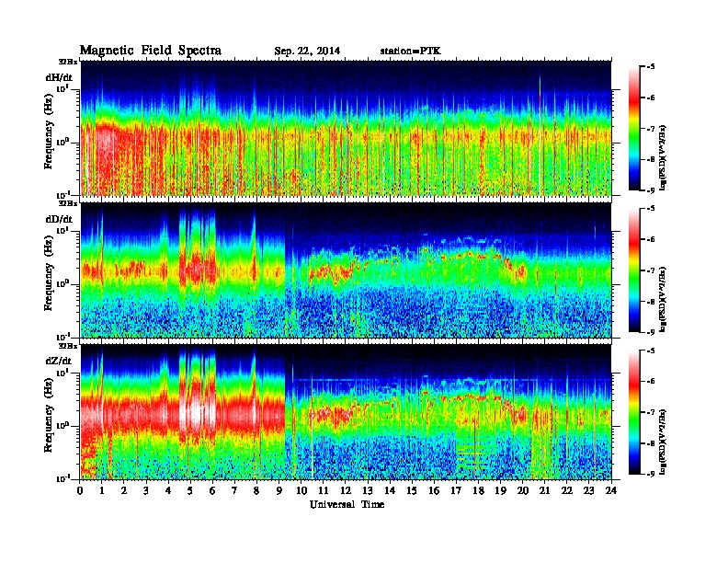Click the "Magnetic Field Spectra" title
728x563 pixels.
[x=151, y=51]
